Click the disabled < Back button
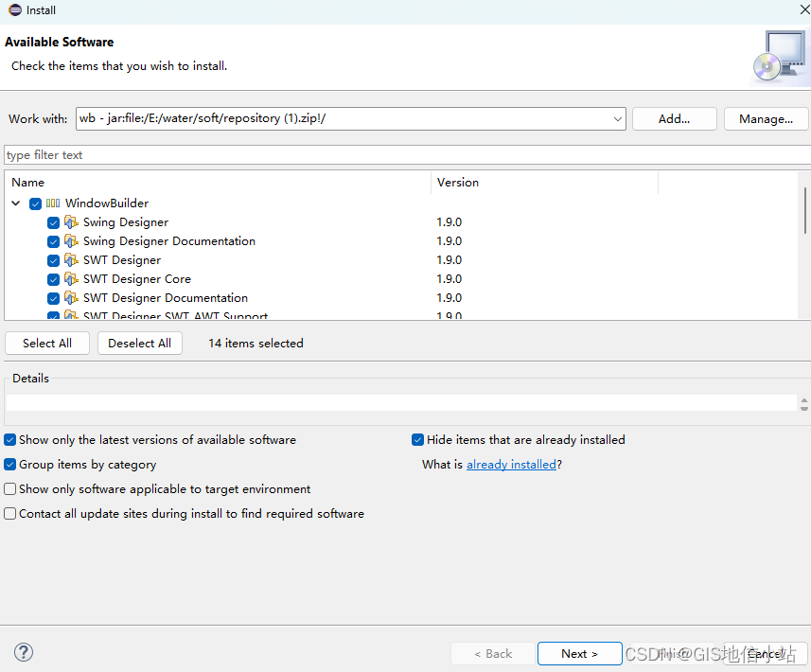Viewport: 811px width, 672px height. pos(493,654)
